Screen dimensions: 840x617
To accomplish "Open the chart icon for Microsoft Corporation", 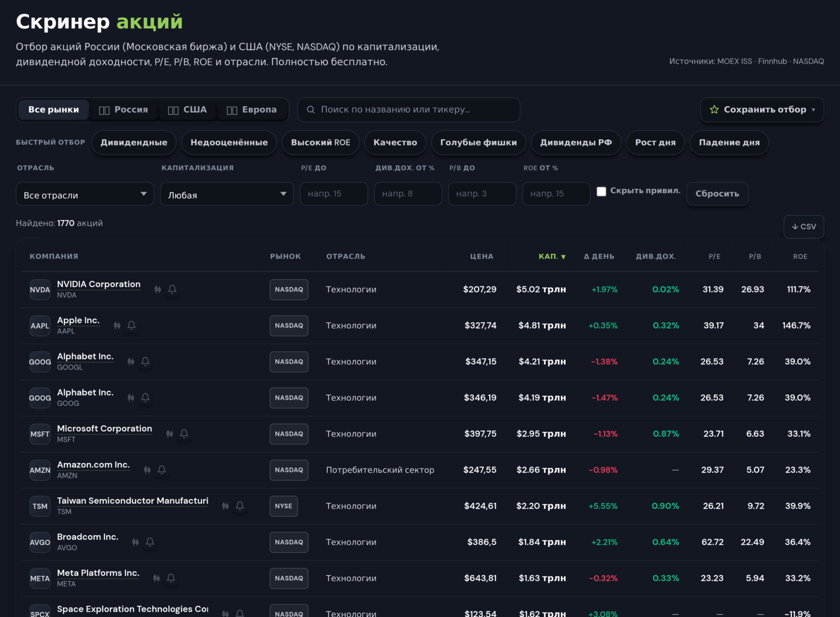I will tap(169, 434).
